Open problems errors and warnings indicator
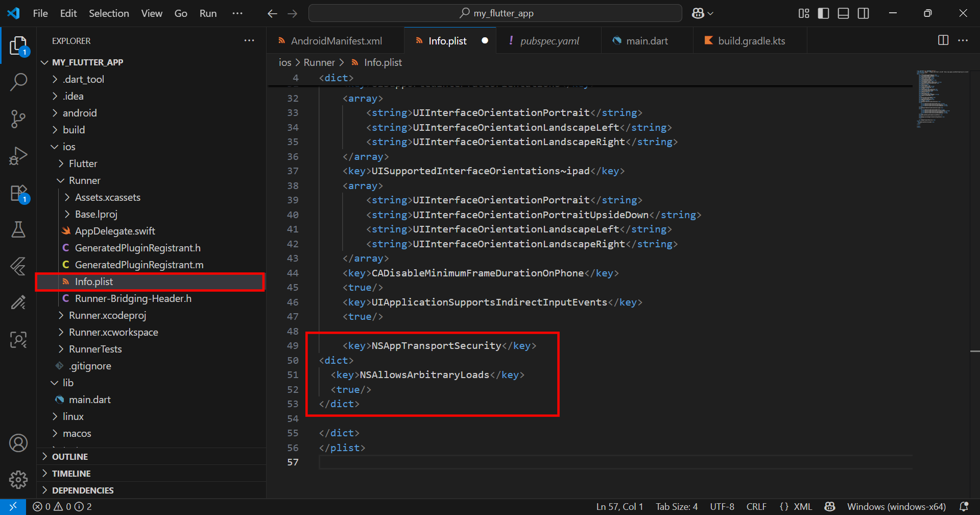This screenshot has width=980, height=515. [x=62, y=507]
